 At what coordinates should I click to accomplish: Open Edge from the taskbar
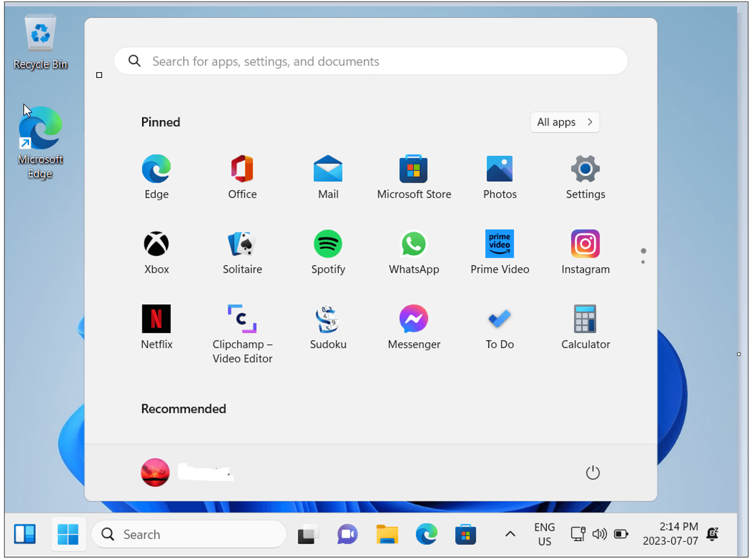coord(426,535)
